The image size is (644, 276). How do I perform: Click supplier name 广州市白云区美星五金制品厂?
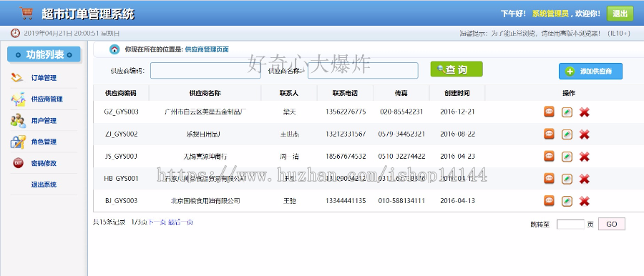point(205,112)
